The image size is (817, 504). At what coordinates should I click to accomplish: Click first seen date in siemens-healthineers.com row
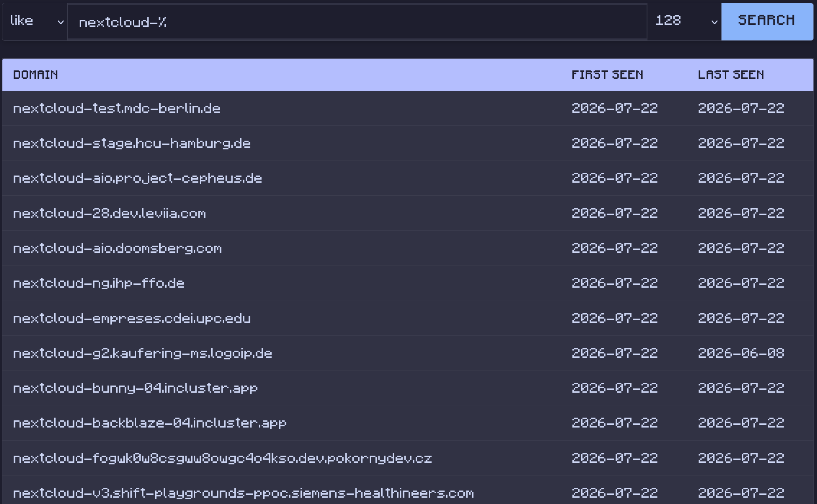(x=615, y=493)
